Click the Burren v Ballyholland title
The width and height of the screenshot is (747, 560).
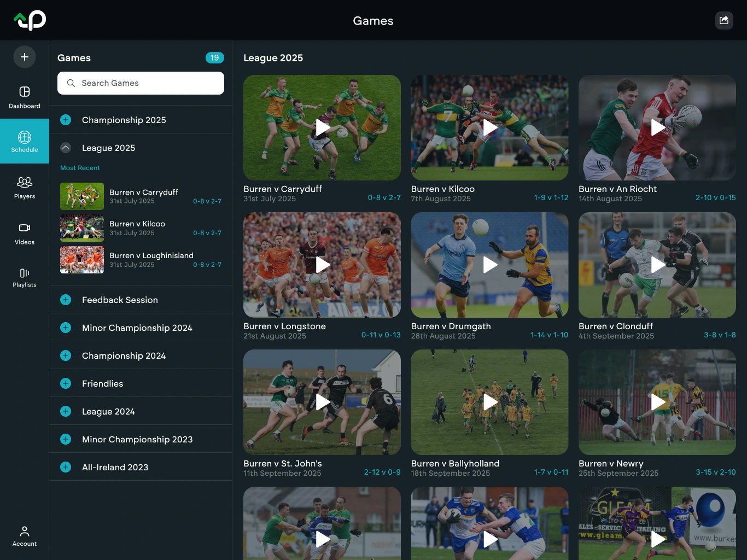(455, 463)
